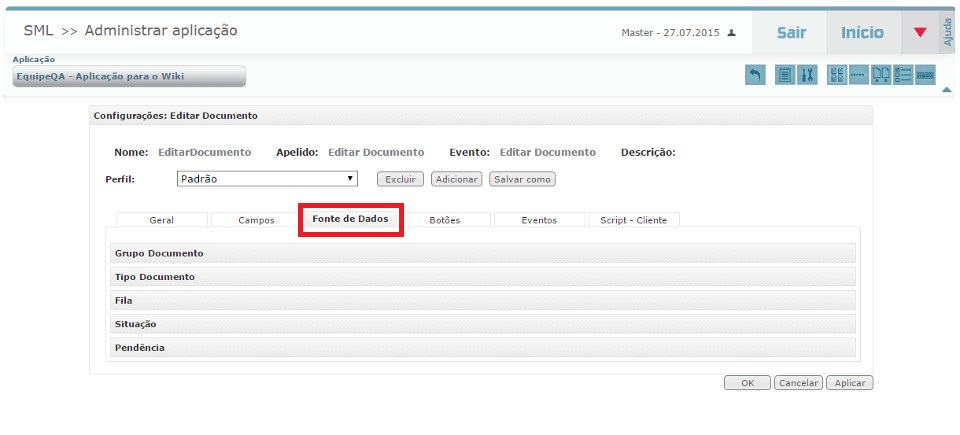Click Sair to log out
Screen dimensions: 960x435
791,32
